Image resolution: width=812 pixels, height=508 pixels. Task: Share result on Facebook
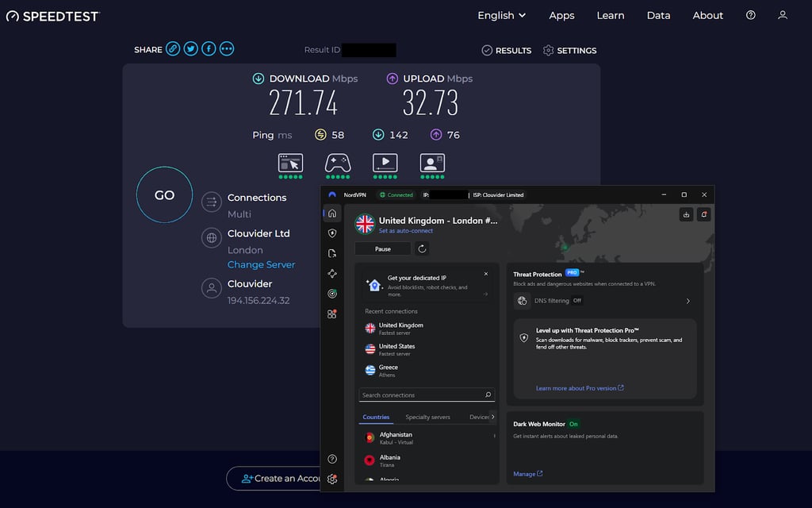(x=209, y=48)
